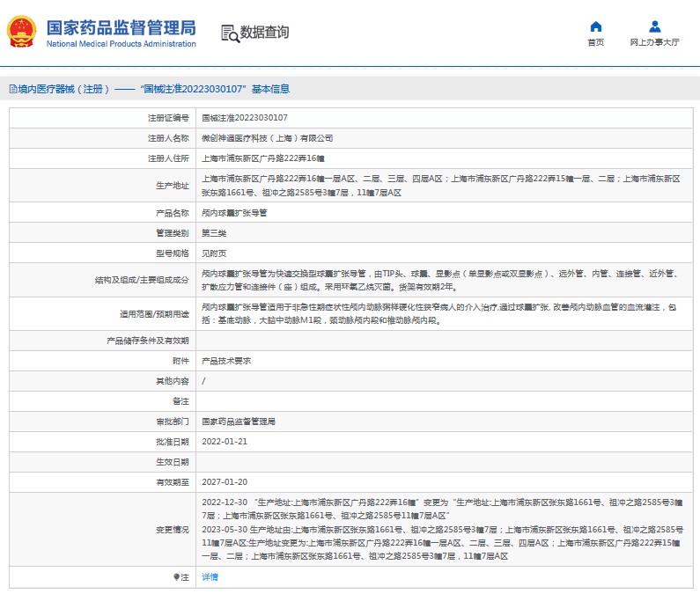Click the national emblem logo
This screenshot has height=594, width=700.
[21, 32]
